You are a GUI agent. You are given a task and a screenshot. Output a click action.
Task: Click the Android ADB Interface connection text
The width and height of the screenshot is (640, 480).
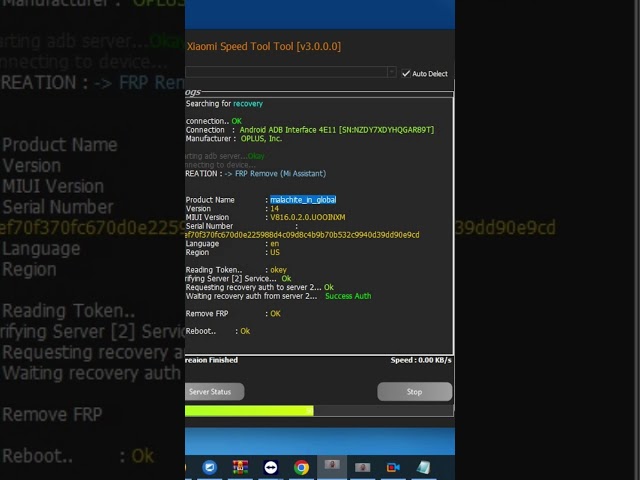[x=337, y=130]
